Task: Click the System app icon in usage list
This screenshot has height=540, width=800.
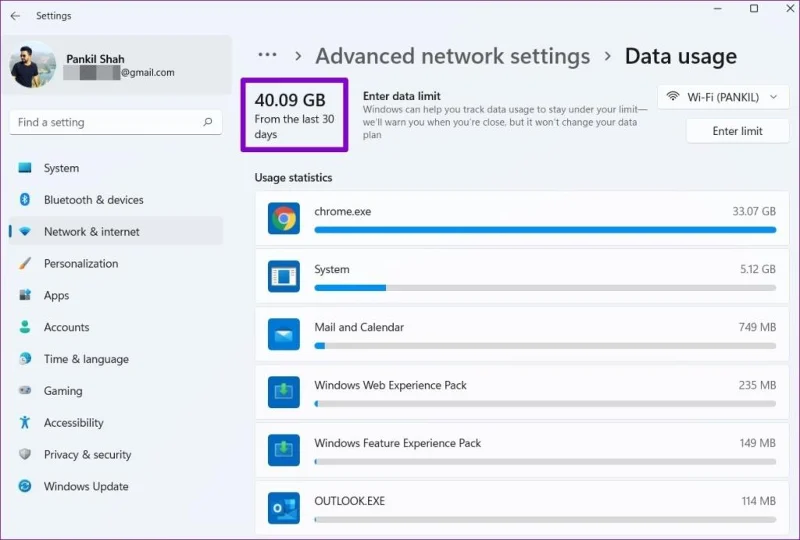Action: click(x=284, y=276)
